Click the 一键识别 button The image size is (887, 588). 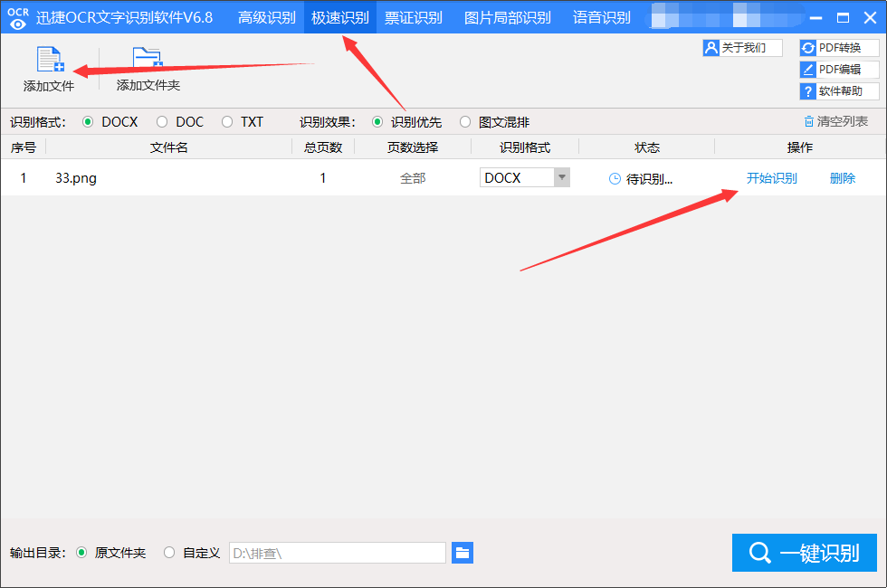805,553
